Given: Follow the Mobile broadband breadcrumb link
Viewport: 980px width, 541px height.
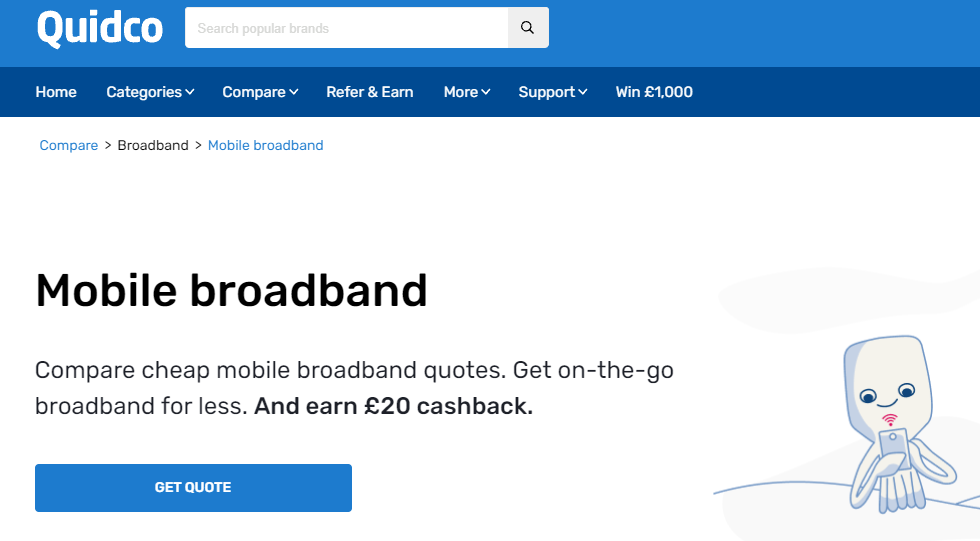Looking at the screenshot, I should (266, 146).
